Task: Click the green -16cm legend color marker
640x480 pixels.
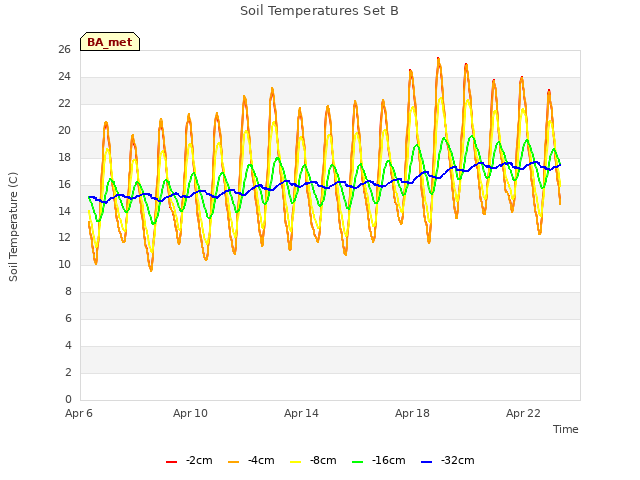Action: coord(357,462)
